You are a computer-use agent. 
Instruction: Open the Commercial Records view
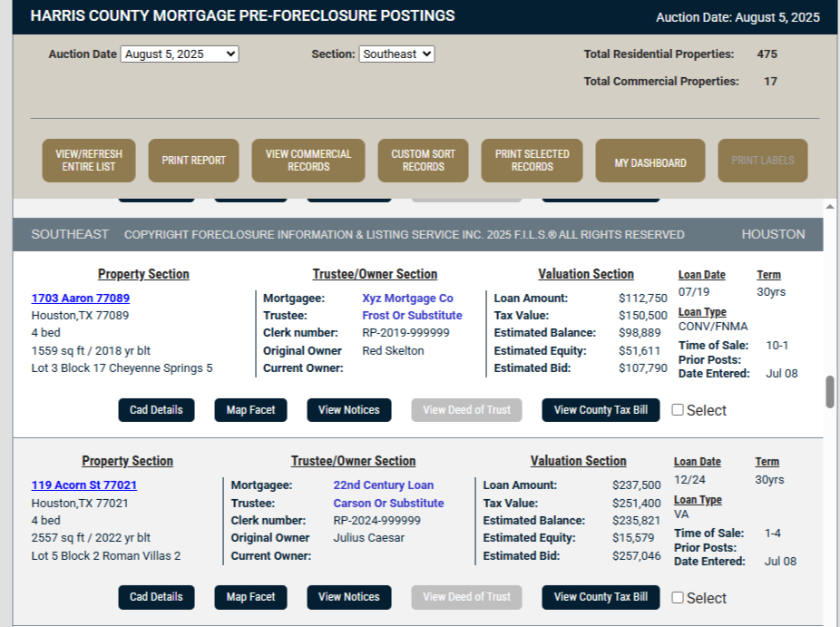pyautogui.click(x=308, y=160)
